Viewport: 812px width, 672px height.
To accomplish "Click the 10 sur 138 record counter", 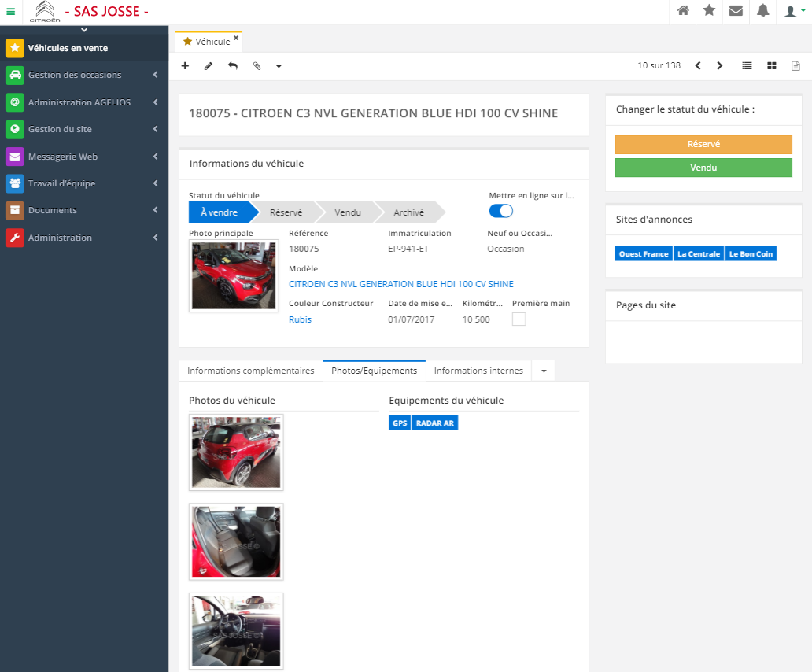I will click(659, 65).
